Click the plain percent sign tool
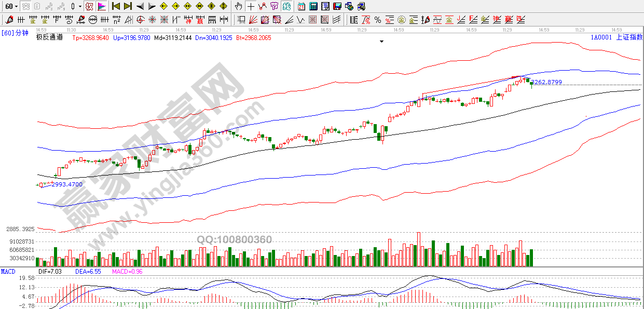 pyautogui.click(x=377, y=20)
